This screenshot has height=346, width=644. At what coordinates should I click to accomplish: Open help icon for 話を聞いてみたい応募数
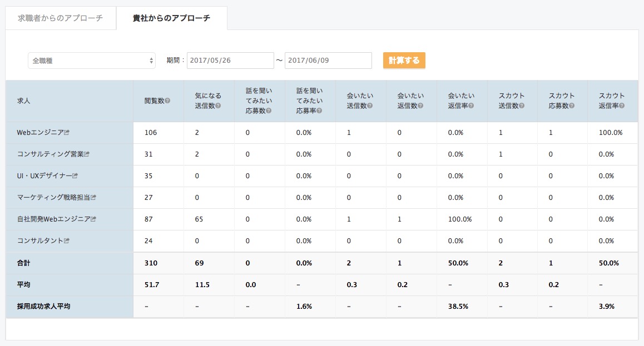point(269,111)
